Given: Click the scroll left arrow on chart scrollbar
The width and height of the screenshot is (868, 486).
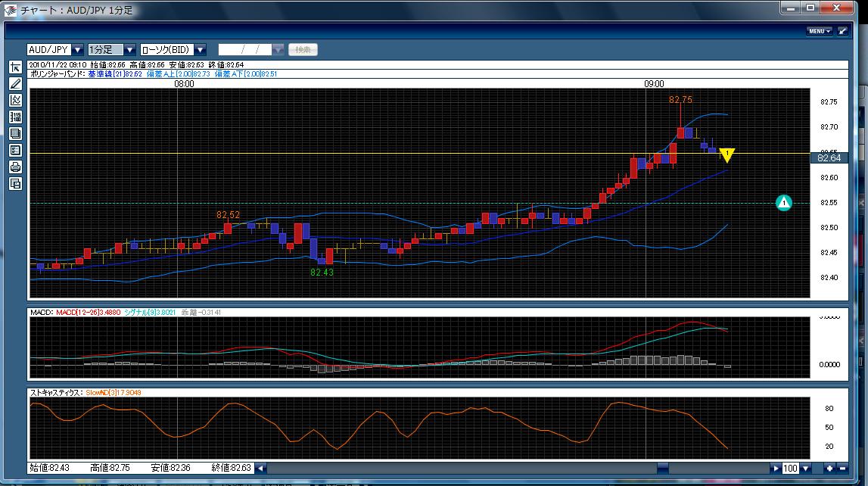Looking at the screenshot, I should (260, 469).
